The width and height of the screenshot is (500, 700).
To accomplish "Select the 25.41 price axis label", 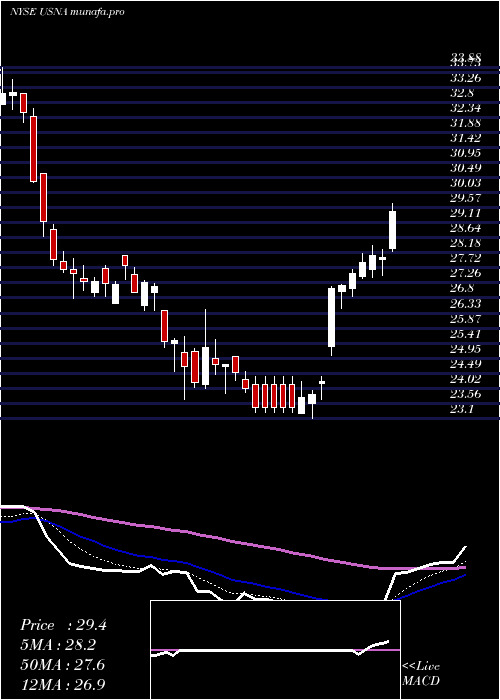I will [x=466, y=333].
